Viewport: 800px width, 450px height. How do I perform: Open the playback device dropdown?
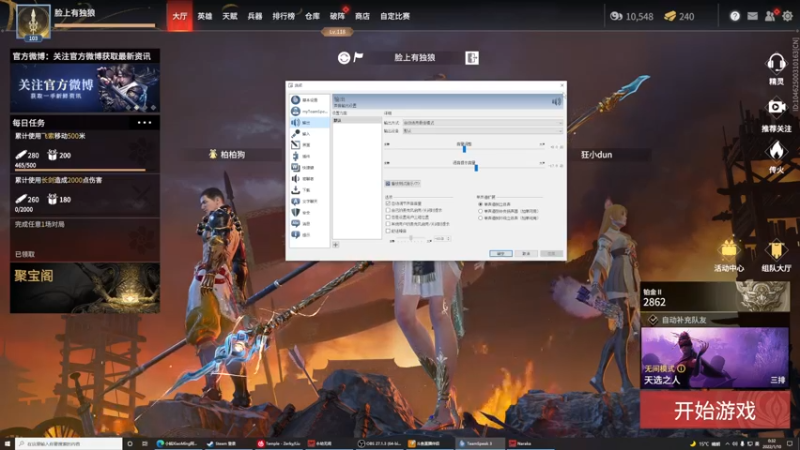[483, 131]
